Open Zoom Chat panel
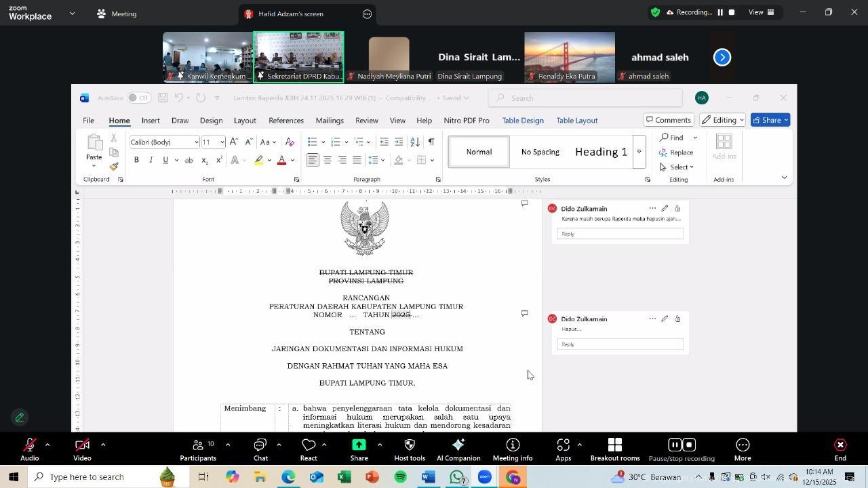The width and height of the screenshot is (868, 488). tap(260, 449)
